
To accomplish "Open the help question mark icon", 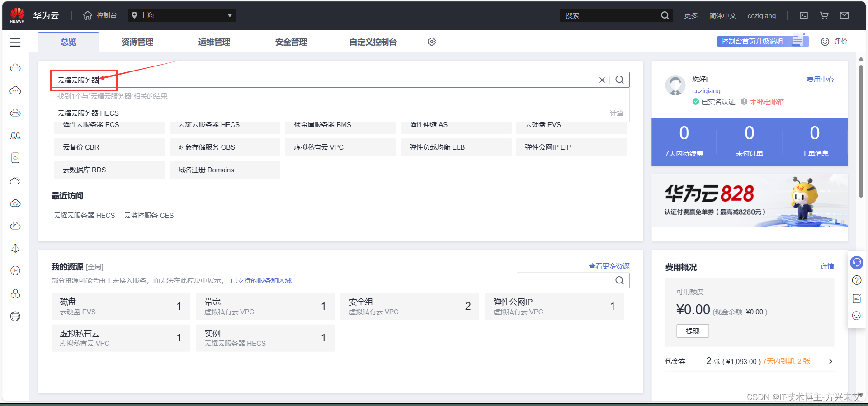I will tap(857, 280).
